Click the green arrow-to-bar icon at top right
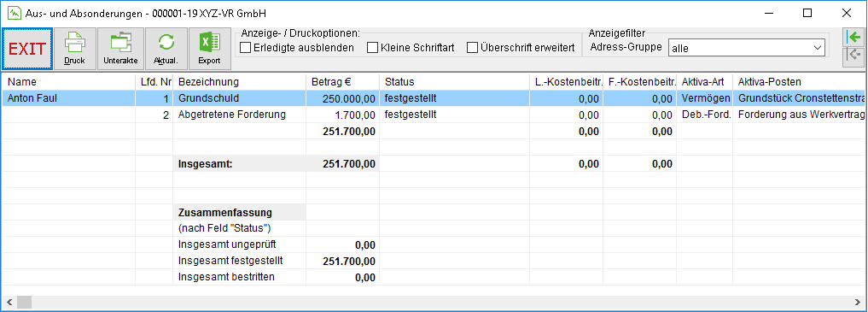 pyautogui.click(x=854, y=38)
